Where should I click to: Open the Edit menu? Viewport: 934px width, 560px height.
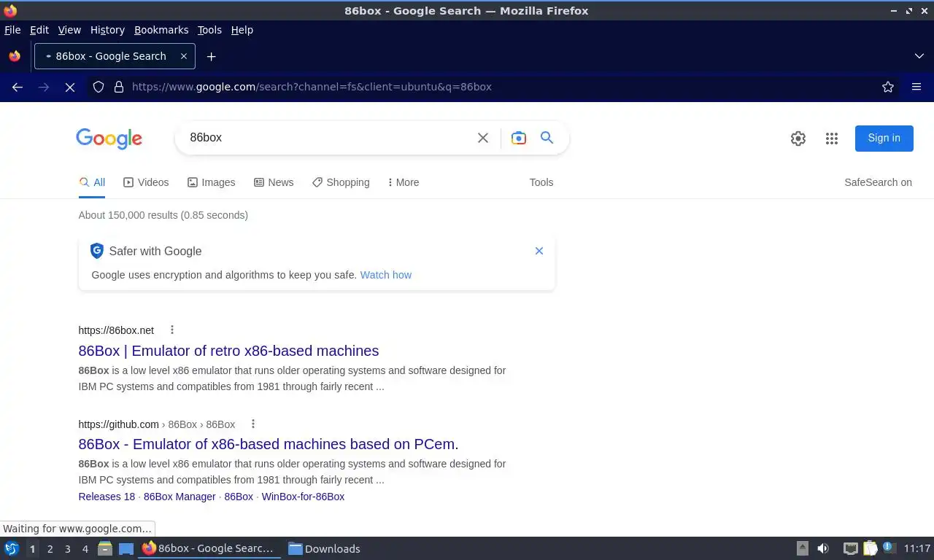pos(39,30)
